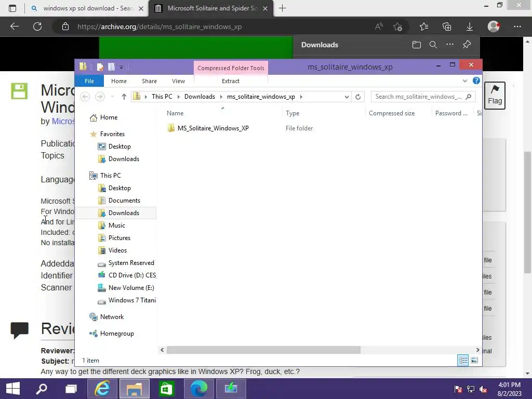Click the Explorer Up one level arrow
The image size is (532, 399).
[124, 97]
